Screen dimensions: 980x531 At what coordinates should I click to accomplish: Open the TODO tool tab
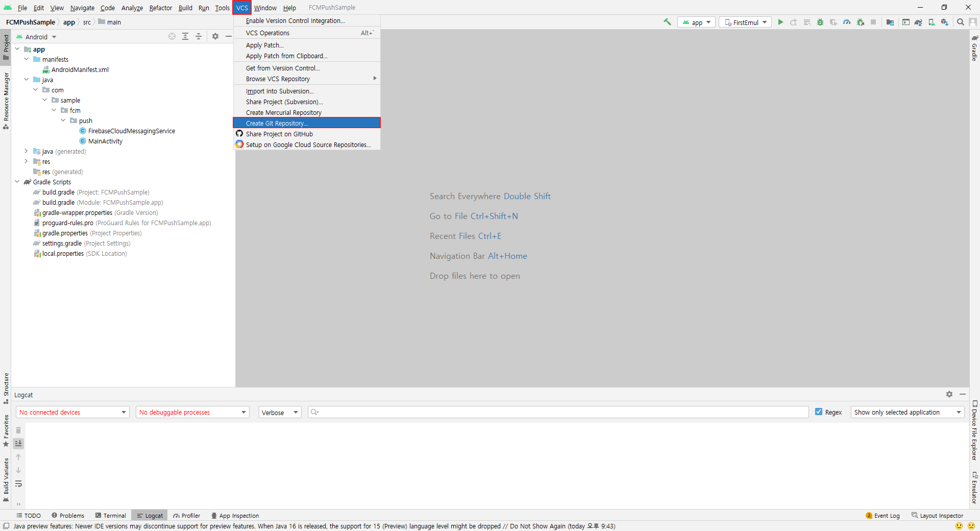[x=29, y=515]
